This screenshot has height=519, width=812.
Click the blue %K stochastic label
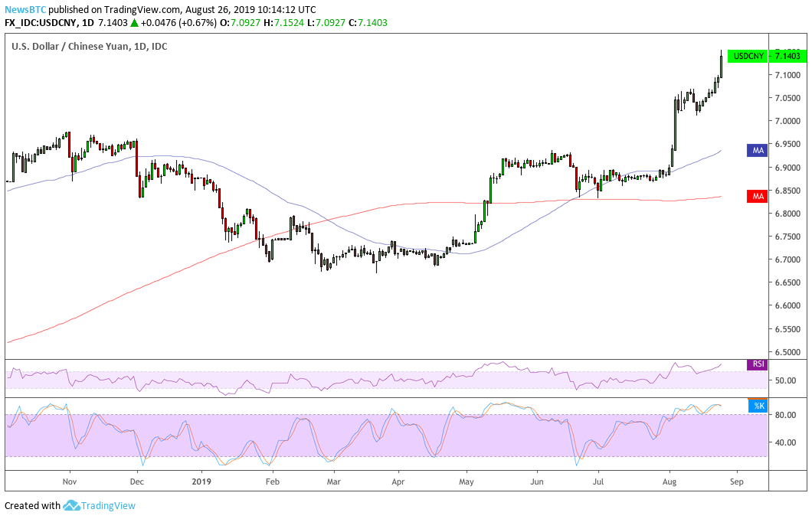pyautogui.click(x=758, y=406)
